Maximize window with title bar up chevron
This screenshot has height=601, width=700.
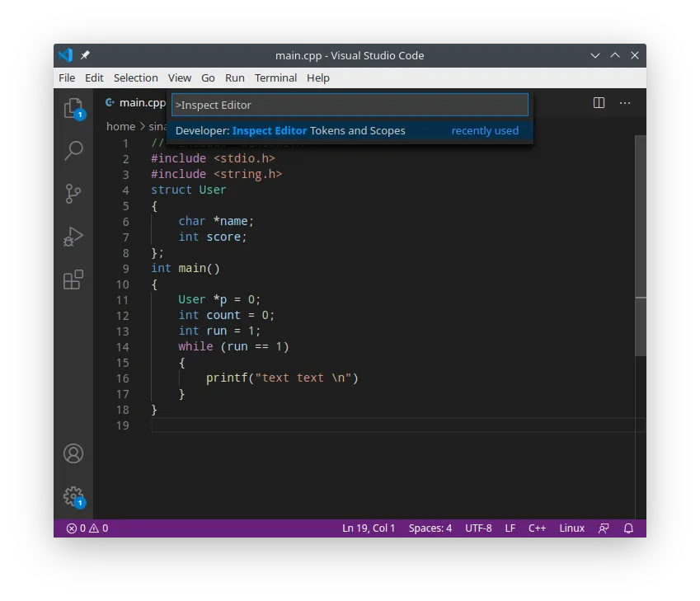[x=615, y=55]
